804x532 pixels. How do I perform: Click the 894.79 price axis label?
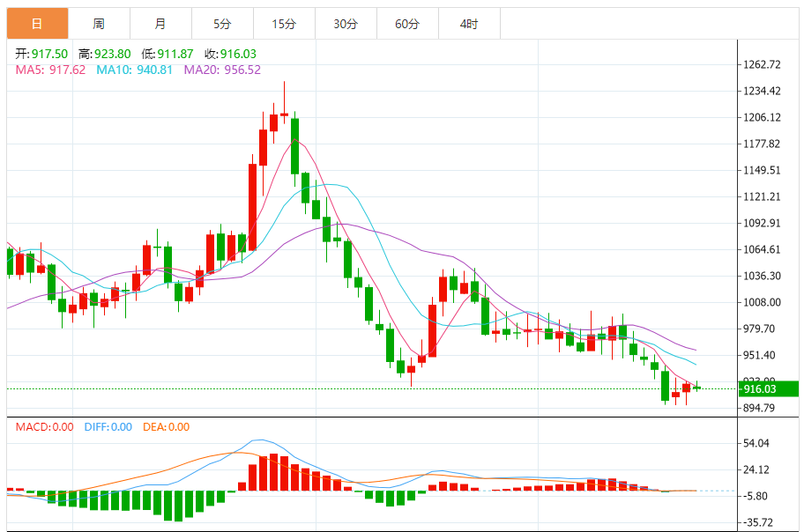759,408
